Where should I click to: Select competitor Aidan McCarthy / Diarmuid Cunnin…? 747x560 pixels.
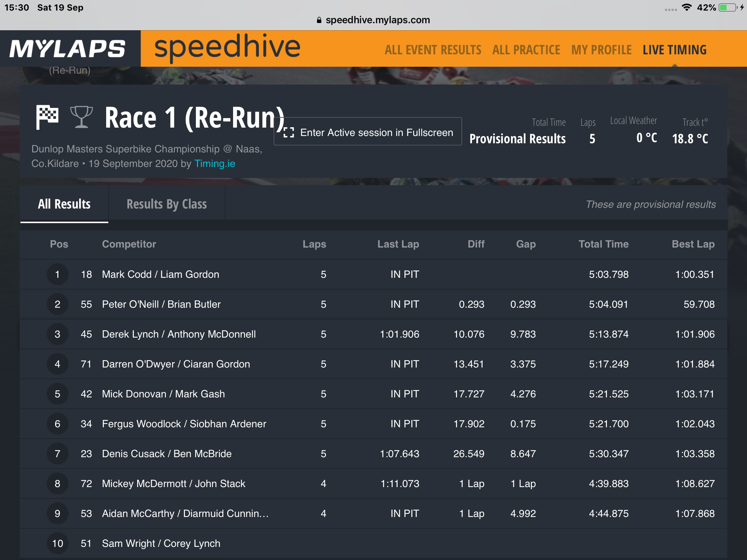pyautogui.click(x=185, y=513)
